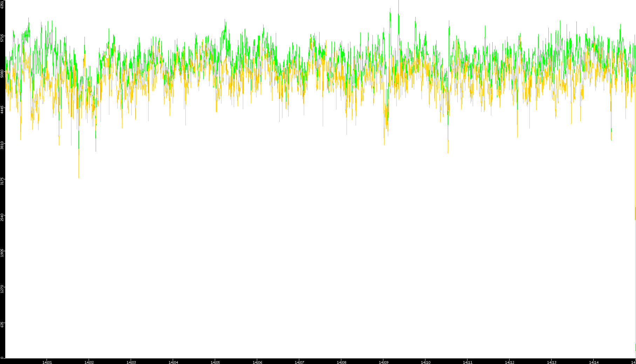Image resolution: width=636 pixels, height=364 pixels.
Task: Select the 14:07 time label
Action: coord(299,362)
